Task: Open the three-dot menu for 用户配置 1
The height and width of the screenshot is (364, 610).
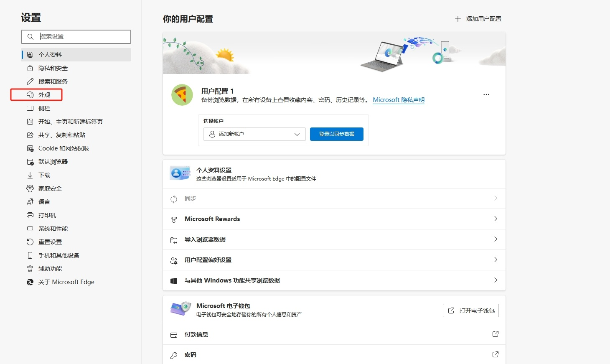Action: [x=486, y=94]
